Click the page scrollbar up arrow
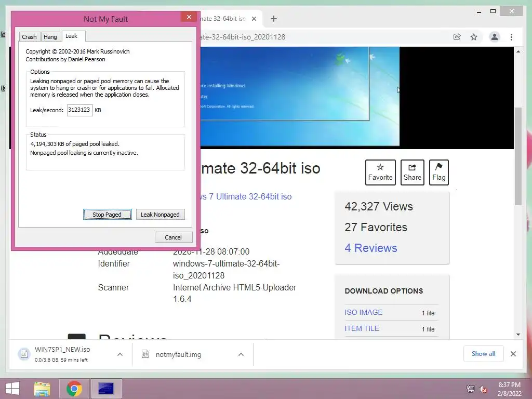 click(x=518, y=51)
